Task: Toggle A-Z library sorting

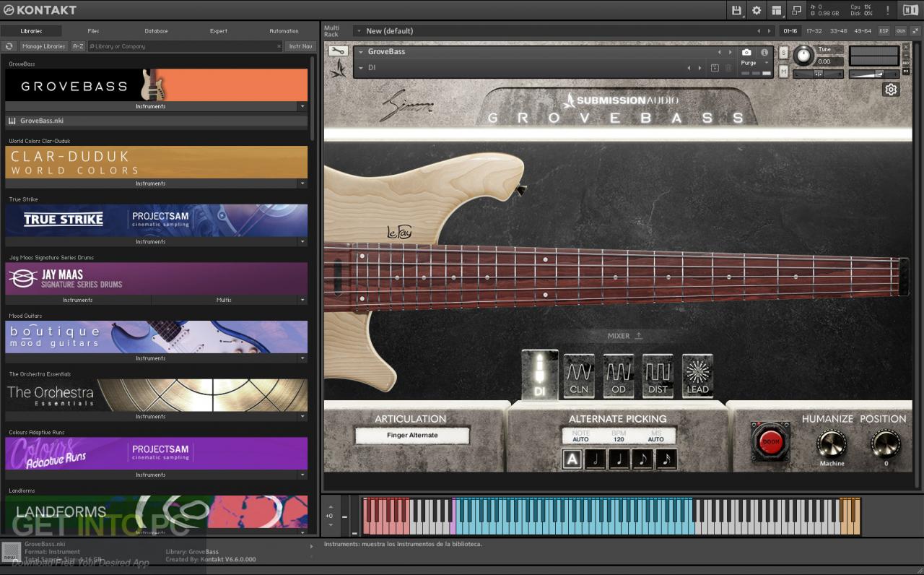Action: [78, 46]
